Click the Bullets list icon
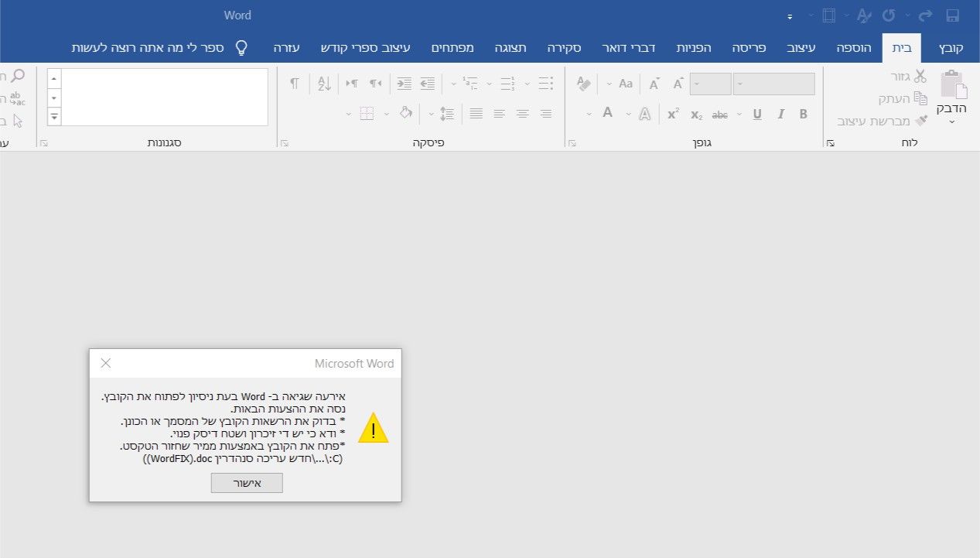Viewport: 980px width, 558px height. point(545,84)
